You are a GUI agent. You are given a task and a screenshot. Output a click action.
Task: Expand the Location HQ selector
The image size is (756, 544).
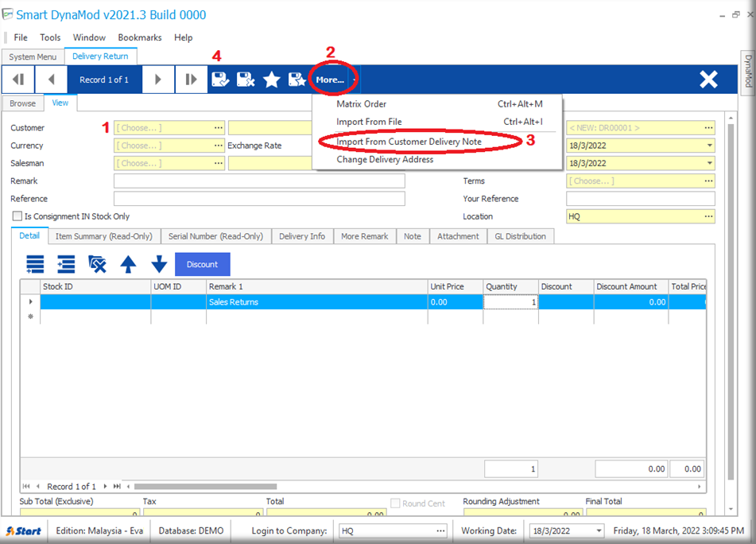(708, 216)
